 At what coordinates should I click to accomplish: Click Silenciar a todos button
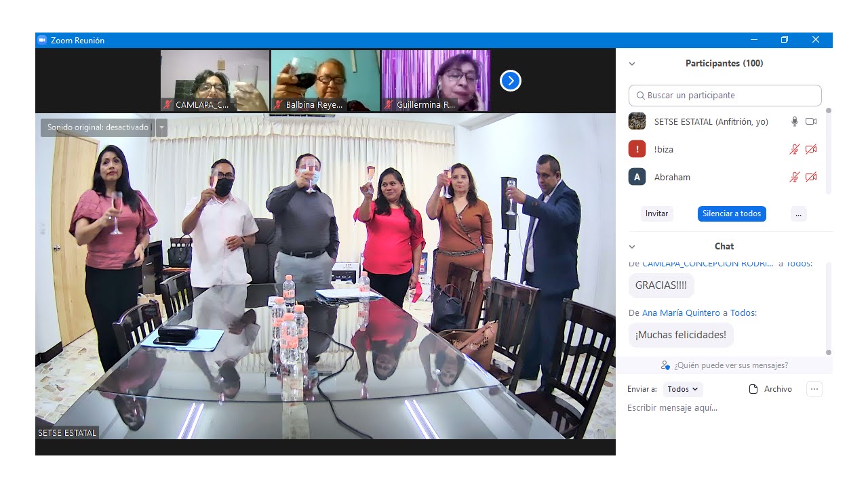732,213
